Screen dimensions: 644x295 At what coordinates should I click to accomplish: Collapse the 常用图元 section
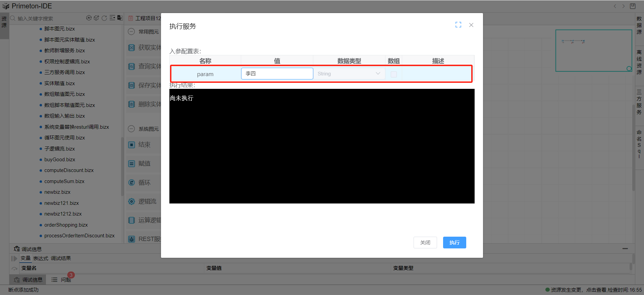pos(131,32)
